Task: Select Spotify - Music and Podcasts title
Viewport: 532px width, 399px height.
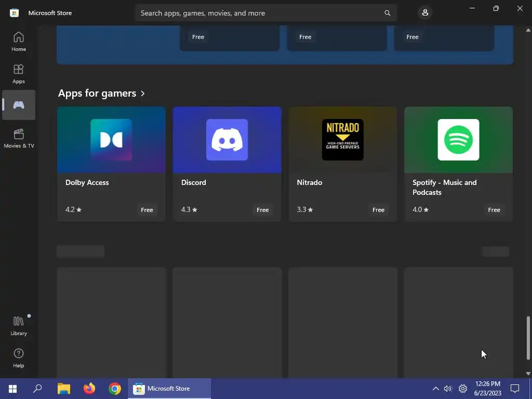Action: [x=445, y=187]
